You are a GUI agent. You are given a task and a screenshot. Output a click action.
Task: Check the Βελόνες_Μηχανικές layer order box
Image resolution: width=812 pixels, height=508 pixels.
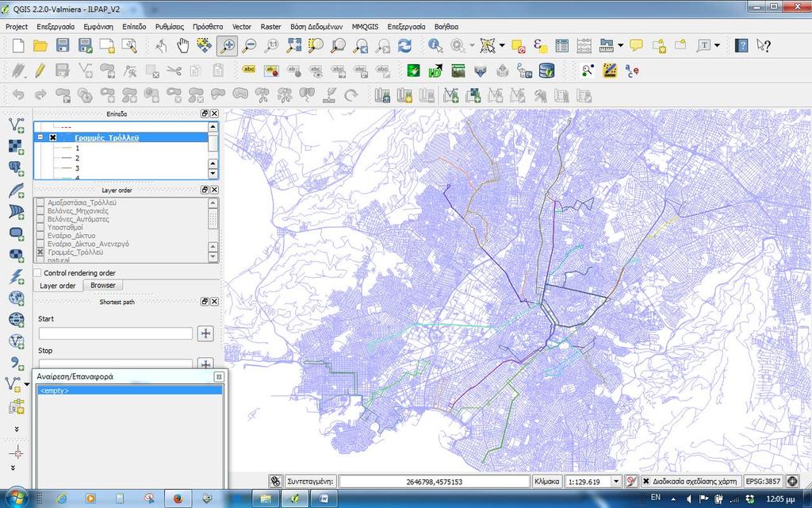click(x=40, y=211)
